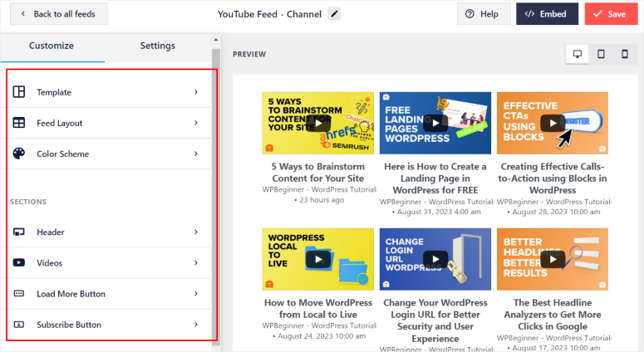Play the WordPress Local to Live video
This screenshot has width=644, height=352.
coord(318,259)
